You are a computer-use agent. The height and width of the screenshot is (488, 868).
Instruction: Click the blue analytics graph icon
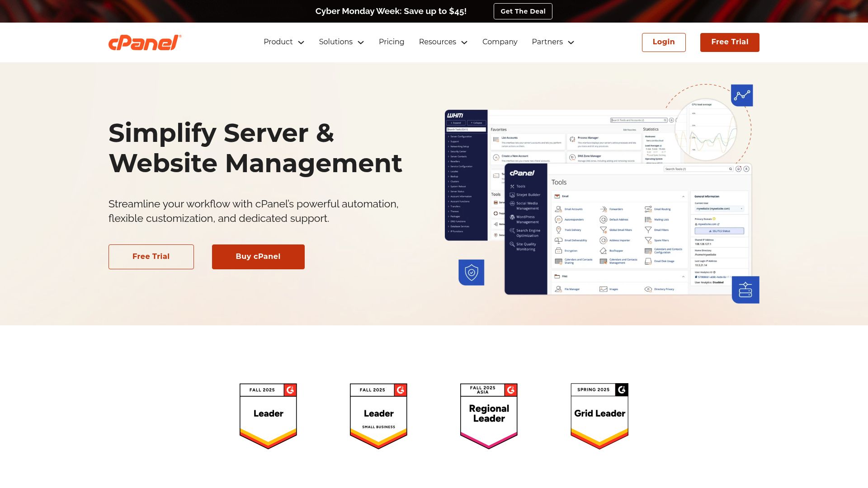pos(742,95)
